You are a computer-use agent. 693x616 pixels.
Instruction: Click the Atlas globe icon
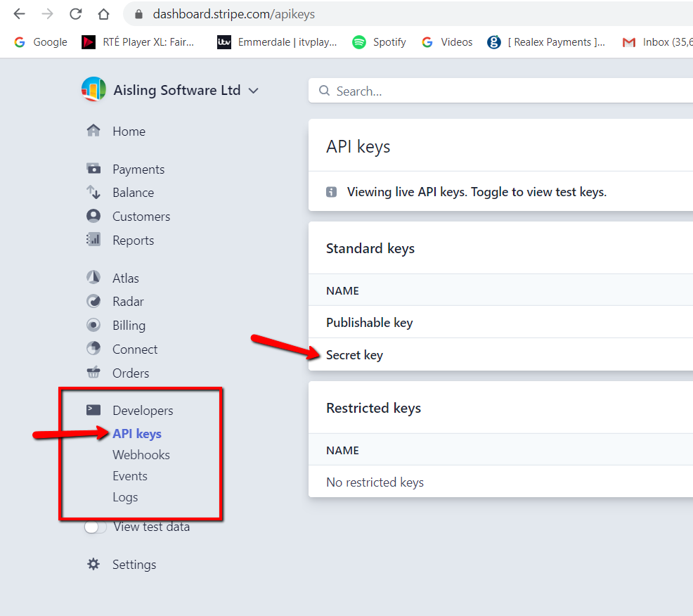(93, 278)
